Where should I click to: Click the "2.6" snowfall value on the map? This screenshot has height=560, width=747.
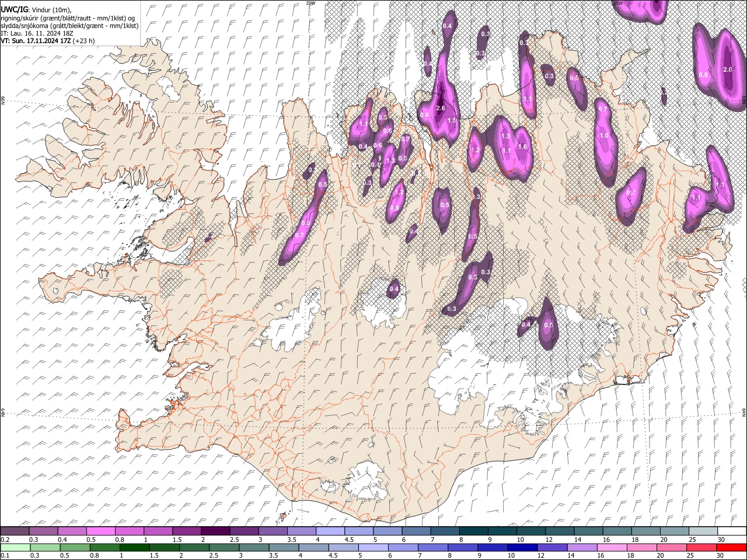coord(441,108)
